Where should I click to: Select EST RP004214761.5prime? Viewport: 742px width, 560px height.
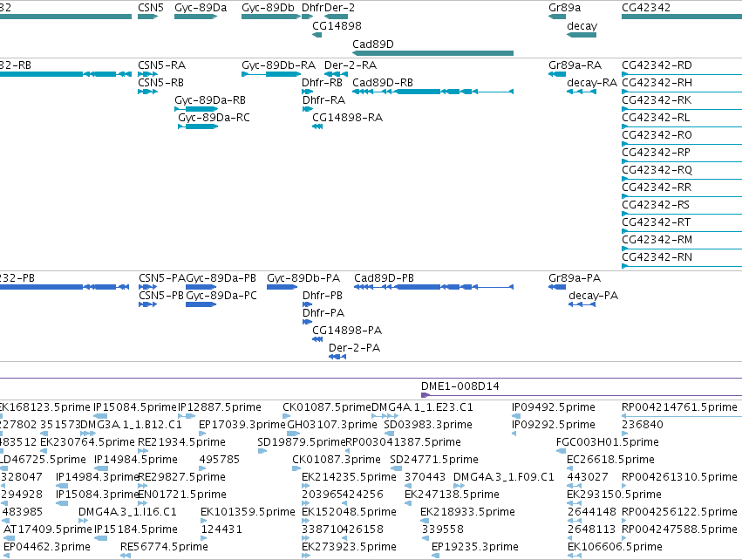[x=679, y=407]
